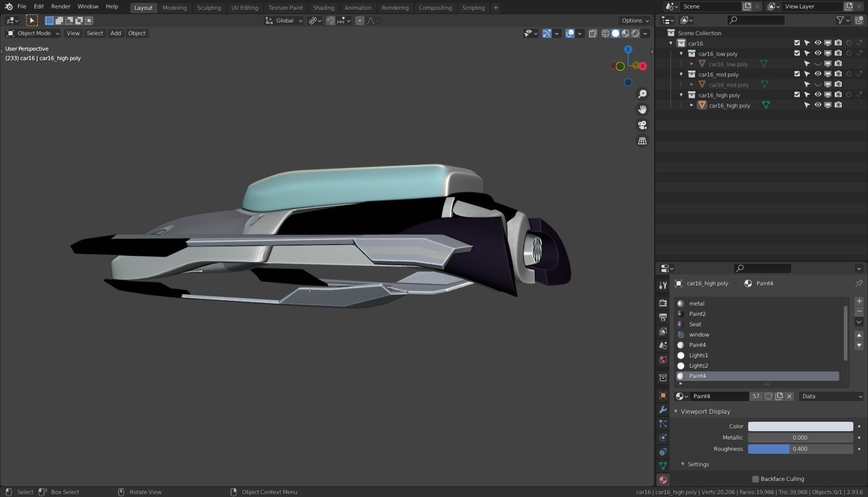Collapse the Settings subpanel
This screenshot has height=497, width=868.
[683, 464]
